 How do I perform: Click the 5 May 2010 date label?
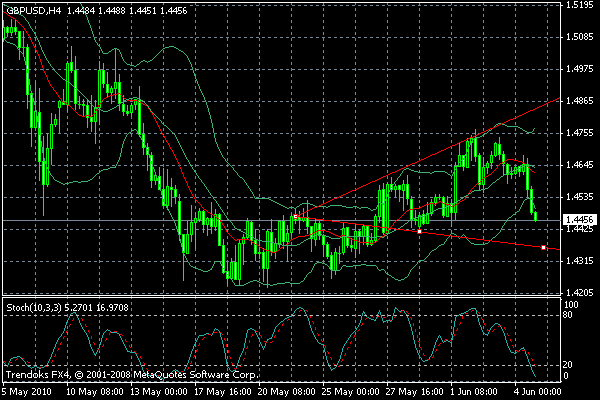(26, 392)
